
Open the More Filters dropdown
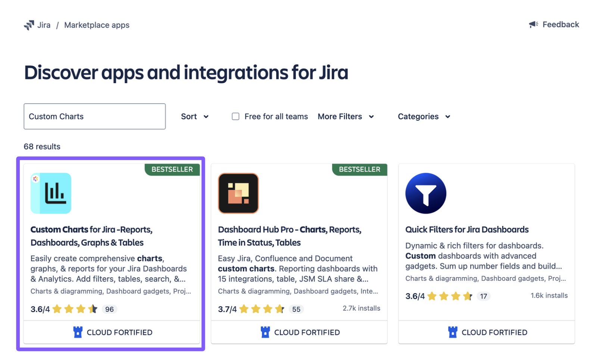point(346,117)
